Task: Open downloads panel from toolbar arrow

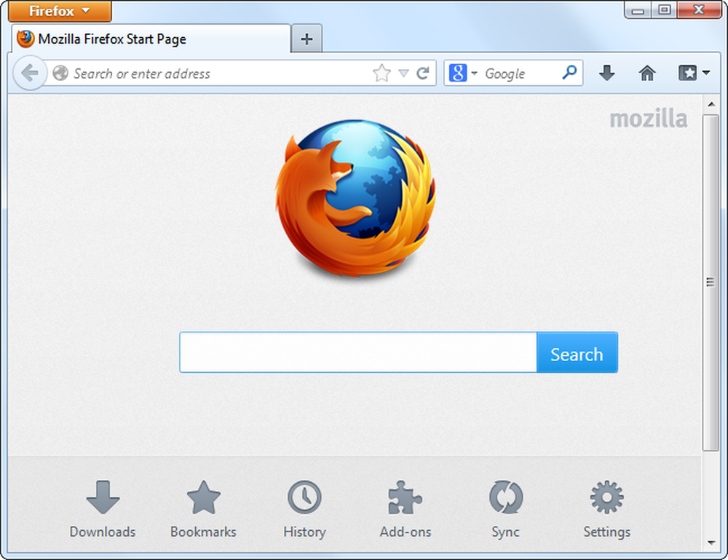Action: 607,73
